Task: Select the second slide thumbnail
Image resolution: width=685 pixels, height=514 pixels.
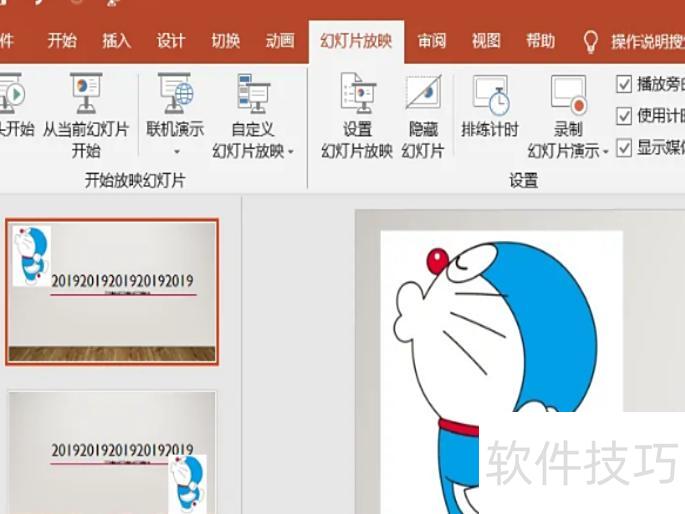Action: [x=112, y=452]
